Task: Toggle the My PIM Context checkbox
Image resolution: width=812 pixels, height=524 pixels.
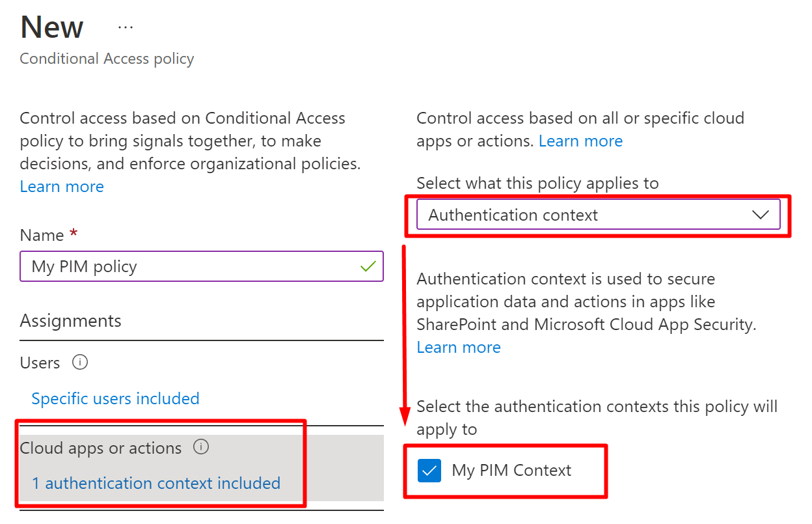Action: coord(429,471)
